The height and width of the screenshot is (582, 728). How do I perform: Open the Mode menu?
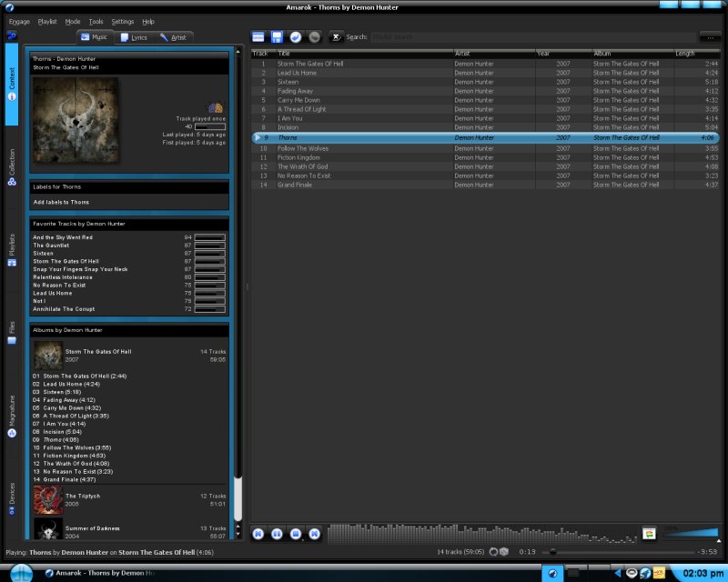pyautogui.click(x=73, y=21)
